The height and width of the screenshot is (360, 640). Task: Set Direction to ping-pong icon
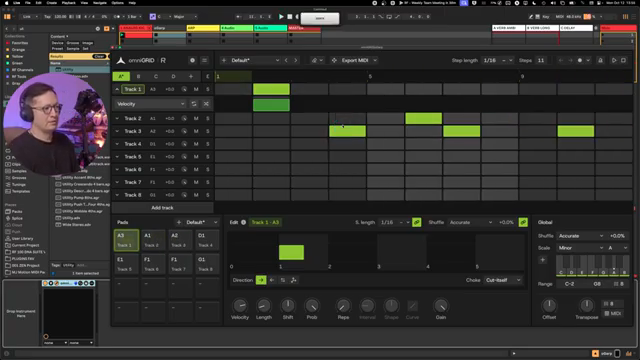coord(283,280)
